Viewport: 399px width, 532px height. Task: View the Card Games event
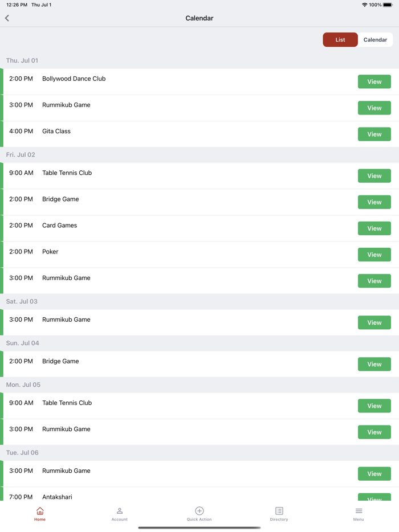(x=374, y=228)
